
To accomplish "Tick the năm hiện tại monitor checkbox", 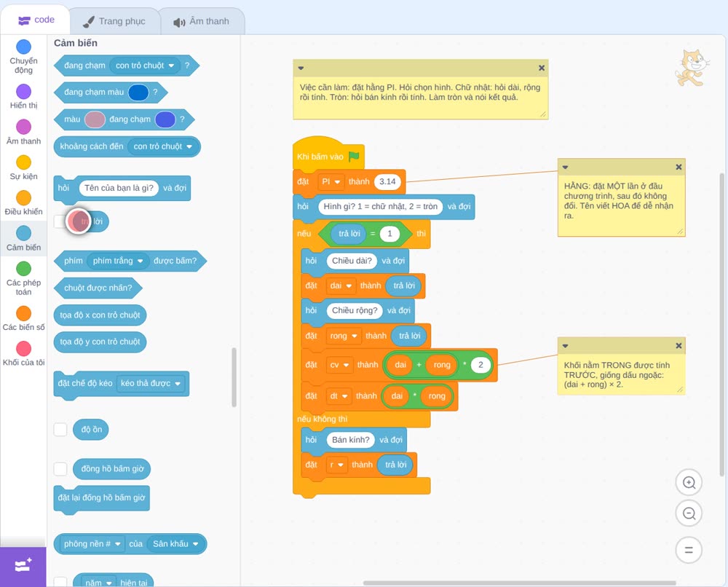I will click(60, 583).
